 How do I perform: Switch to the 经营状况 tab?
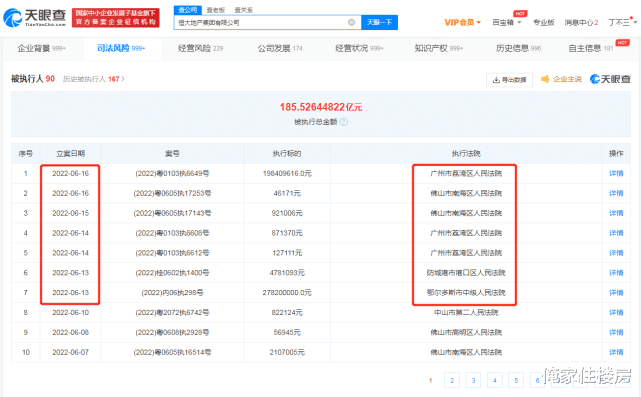click(x=359, y=48)
